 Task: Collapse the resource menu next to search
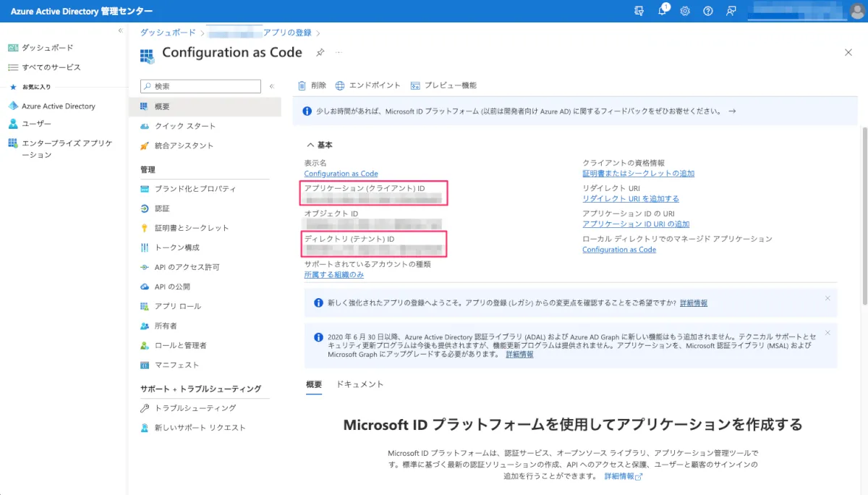coord(272,86)
